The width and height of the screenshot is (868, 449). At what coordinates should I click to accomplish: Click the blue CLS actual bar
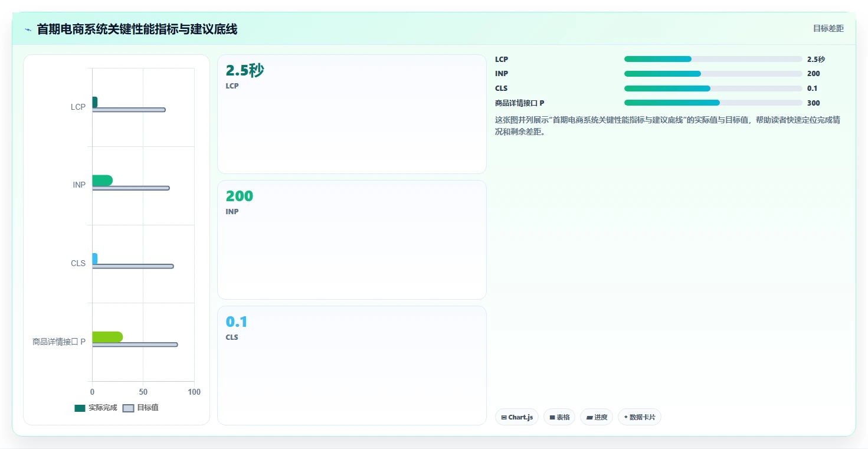[94, 259]
